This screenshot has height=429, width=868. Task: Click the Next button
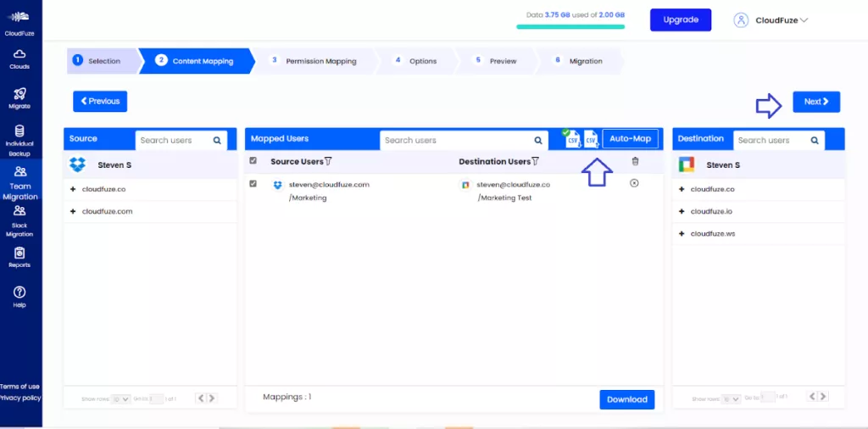[815, 102]
